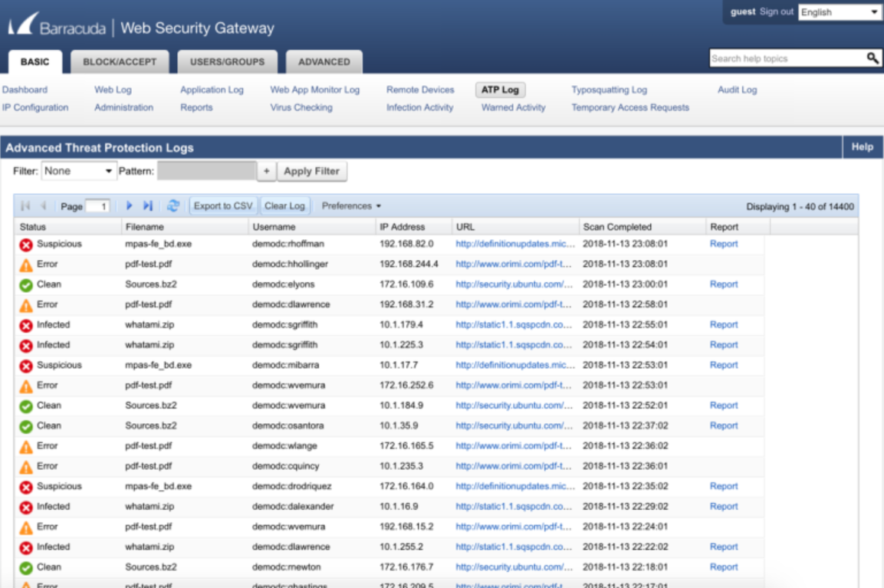Switch to the BLOCK/ACCEPT tab
Image resolution: width=884 pixels, height=588 pixels.
(x=120, y=61)
